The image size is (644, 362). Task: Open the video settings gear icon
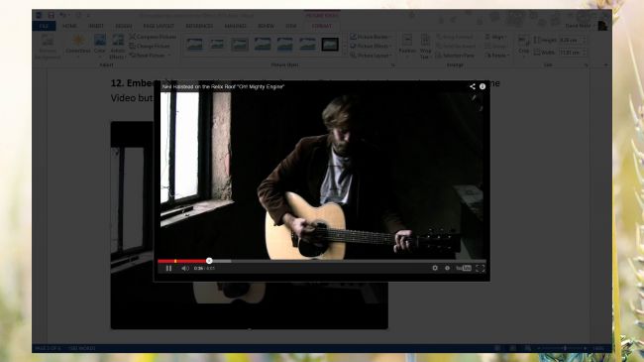(x=435, y=268)
